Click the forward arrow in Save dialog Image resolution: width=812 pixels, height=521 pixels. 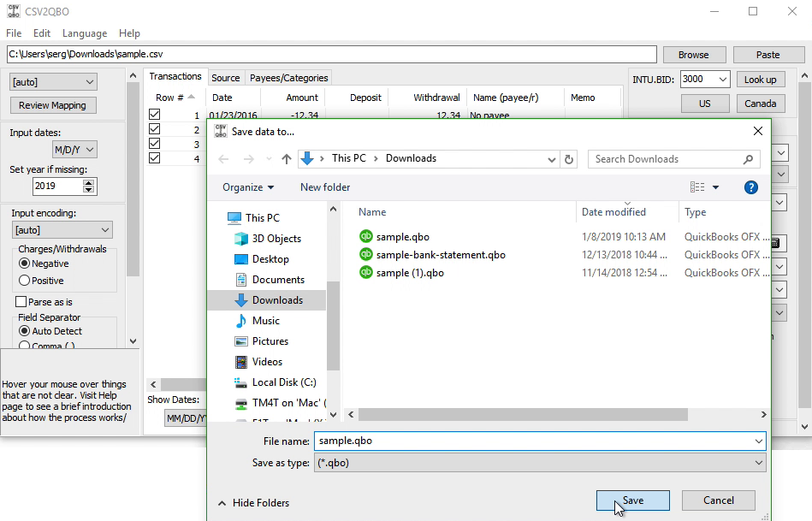tap(249, 159)
